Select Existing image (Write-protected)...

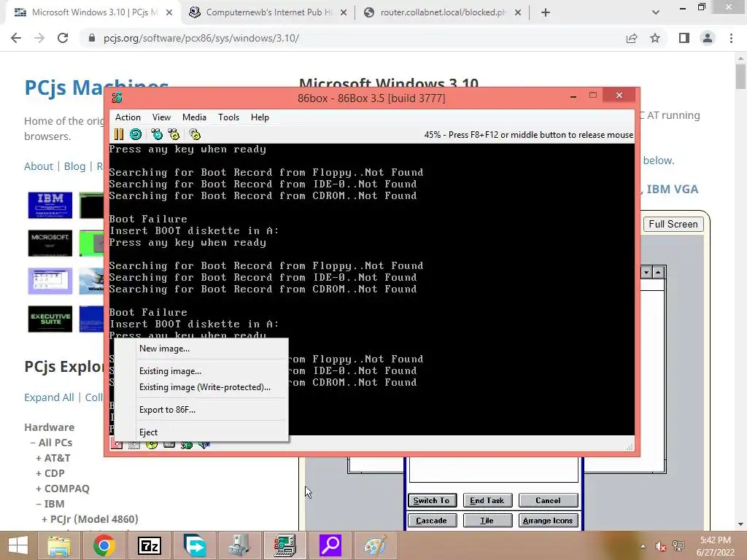pyautogui.click(x=200, y=387)
